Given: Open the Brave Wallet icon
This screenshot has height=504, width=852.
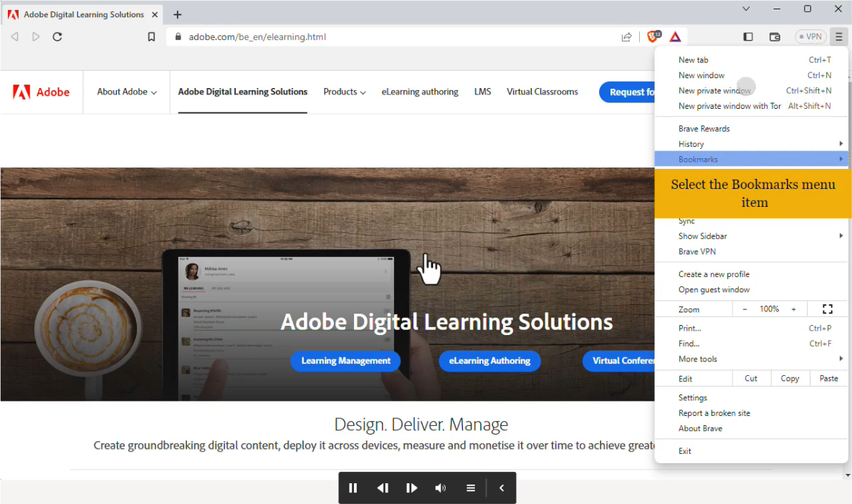Looking at the screenshot, I should (775, 37).
